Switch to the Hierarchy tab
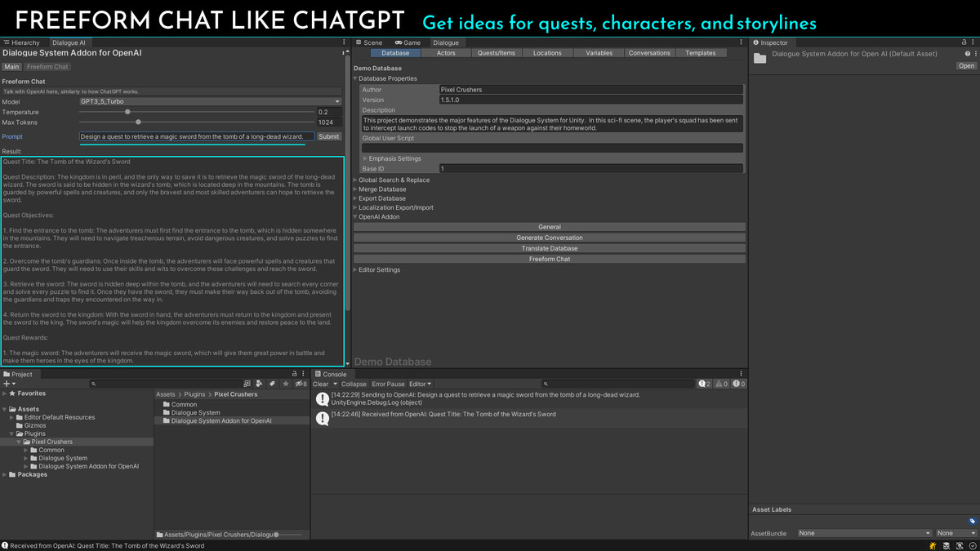980x551 pixels. coord(22,42)
